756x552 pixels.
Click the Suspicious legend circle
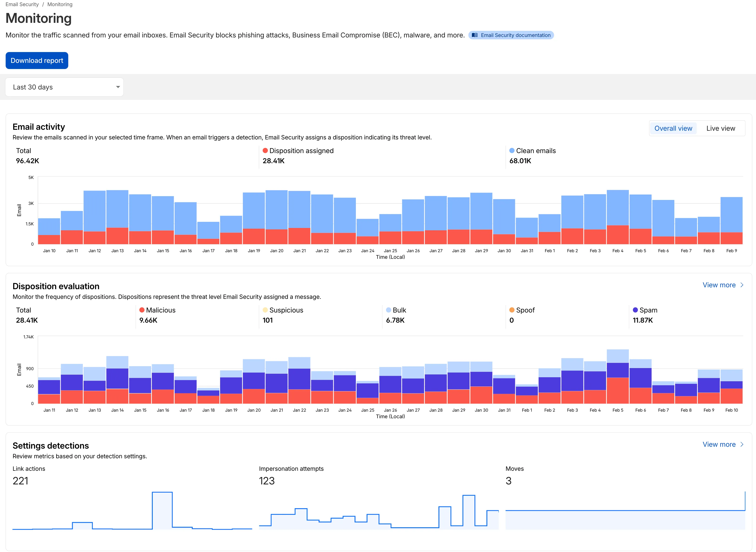point(265,310)
